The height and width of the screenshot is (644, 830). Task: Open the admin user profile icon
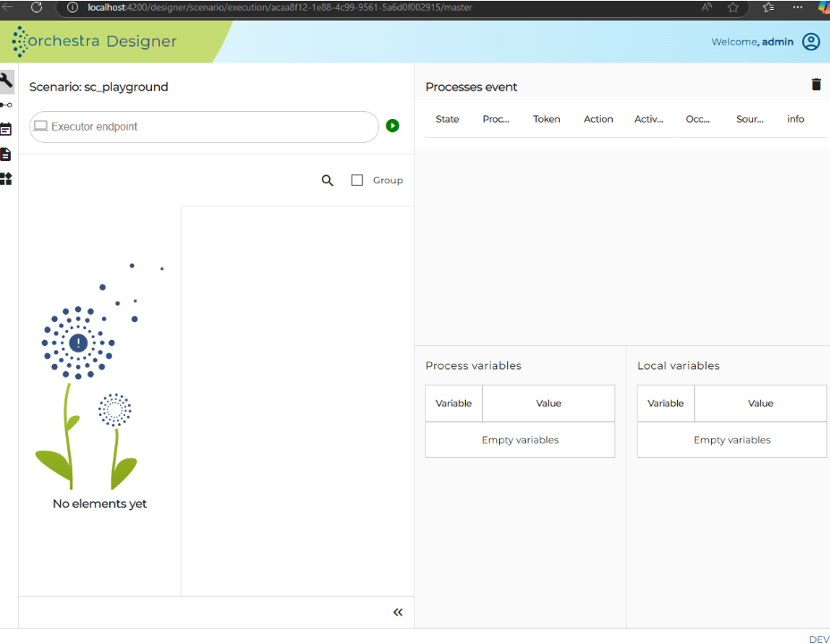pos(811,41)
